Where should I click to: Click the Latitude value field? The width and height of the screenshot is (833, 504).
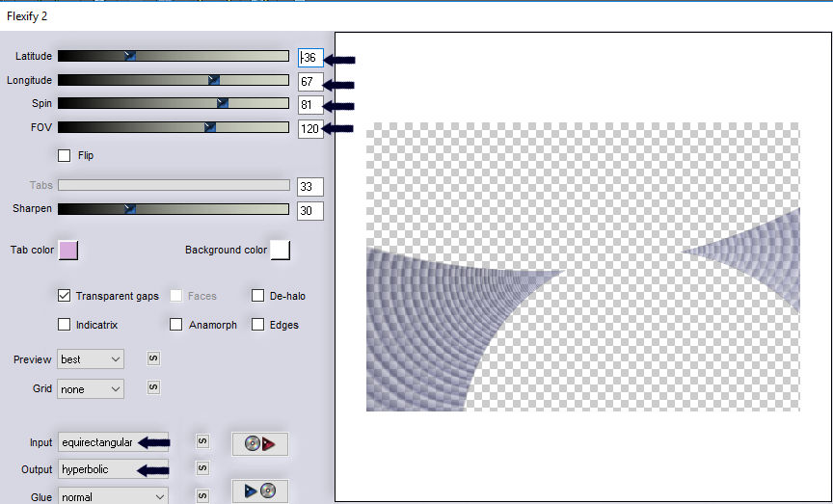click(x=310, y=58)
